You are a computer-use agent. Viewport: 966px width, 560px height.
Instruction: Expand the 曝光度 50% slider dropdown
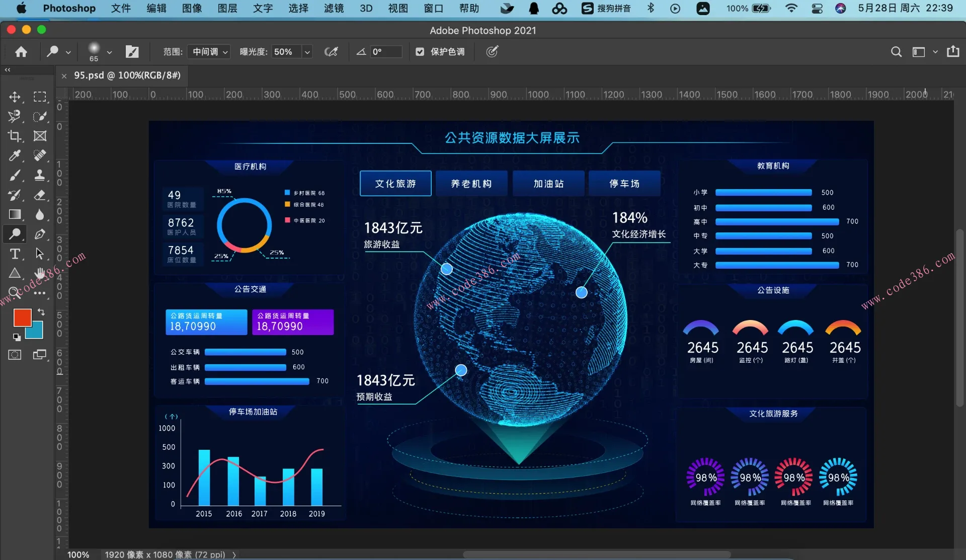tap(307, 52)
